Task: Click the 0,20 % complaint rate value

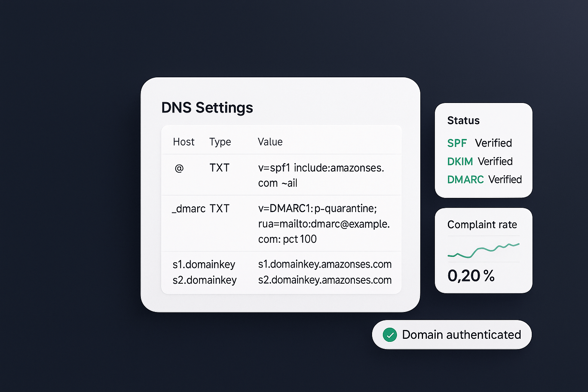Action: click(x=471, y=276)
